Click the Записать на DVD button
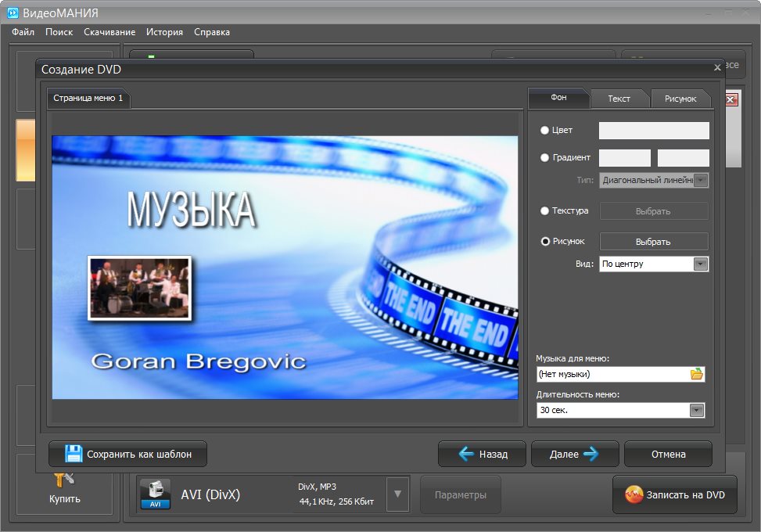 coord(675,494)
